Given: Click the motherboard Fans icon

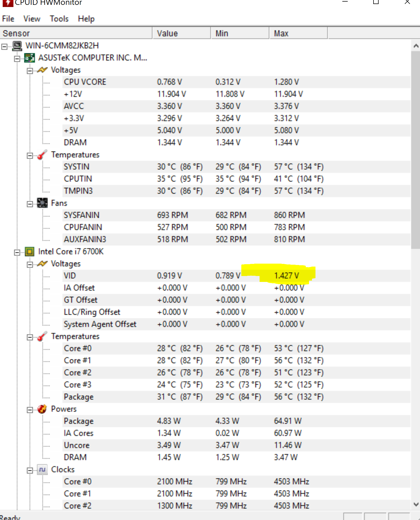Looking at the screenshot, I should coord(42,203).
